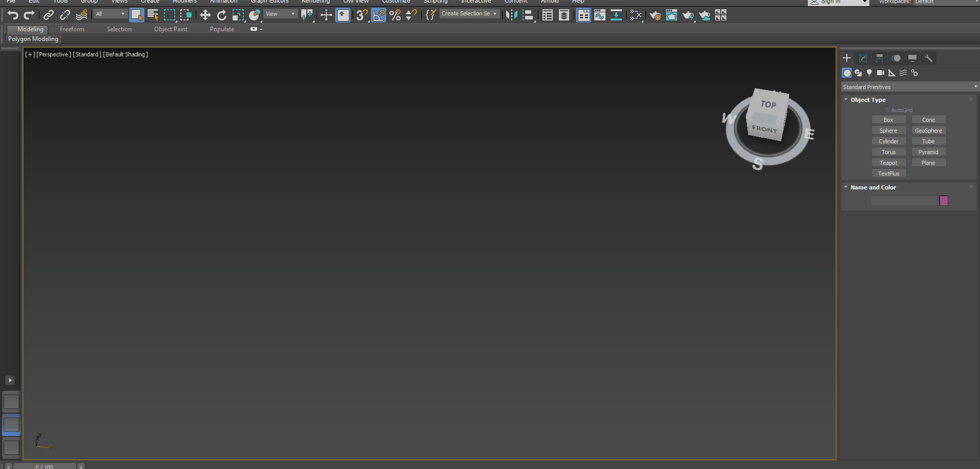Screen dimensions: 980x469
Task: Click Render Production teapot icon
Action: pyautogui.click(x=688, y=15)
